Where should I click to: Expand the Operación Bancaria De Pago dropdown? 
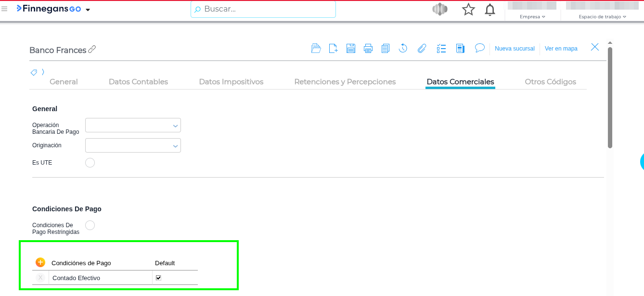click(x=133, y=125)
